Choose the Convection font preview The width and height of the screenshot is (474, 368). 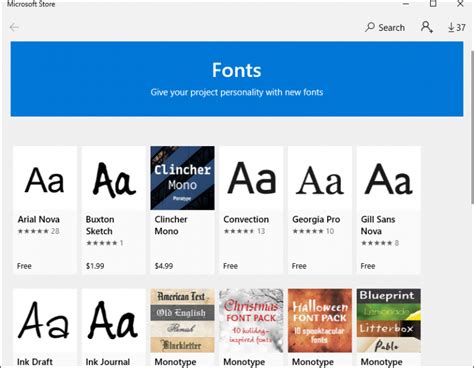251,178
